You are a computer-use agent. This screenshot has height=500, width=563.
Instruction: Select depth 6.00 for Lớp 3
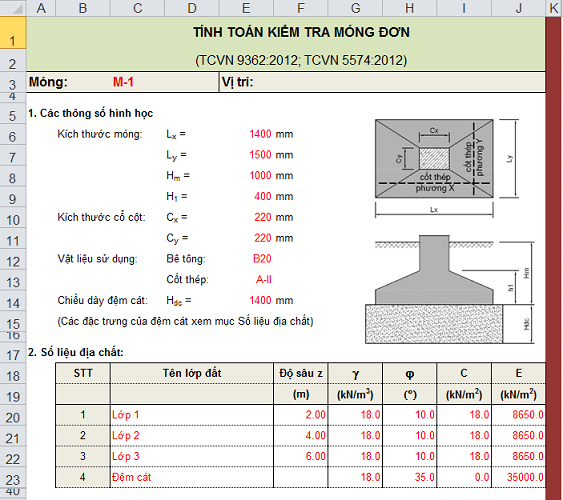click(301, 457)
